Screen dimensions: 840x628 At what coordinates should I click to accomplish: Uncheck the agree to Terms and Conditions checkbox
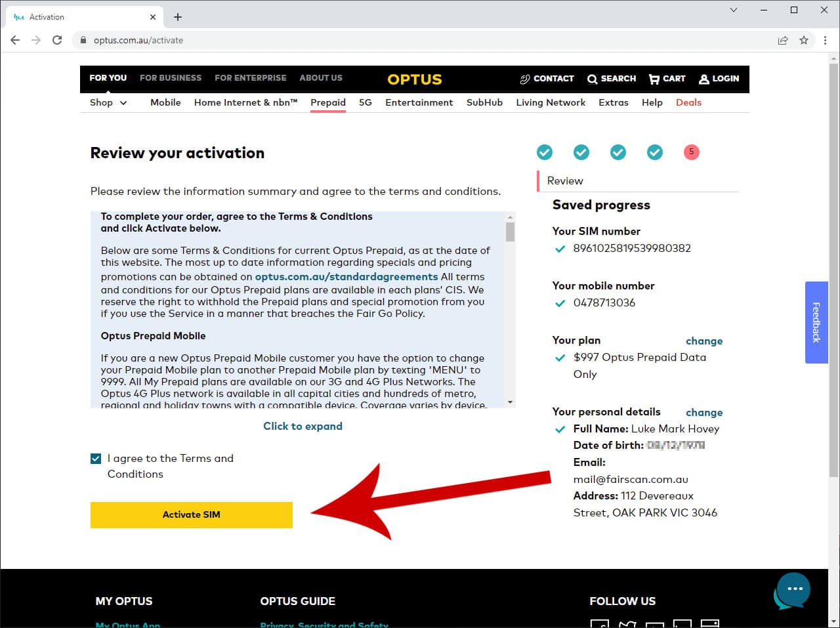[x=96, y=458]
